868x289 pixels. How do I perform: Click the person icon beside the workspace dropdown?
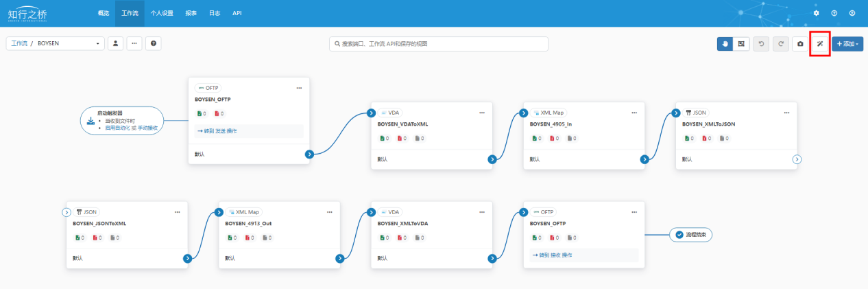115,43
